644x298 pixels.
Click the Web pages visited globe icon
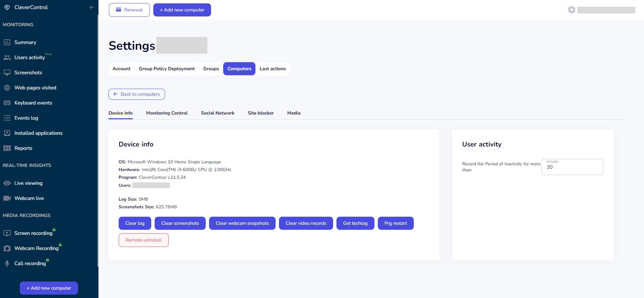[7, 88]
